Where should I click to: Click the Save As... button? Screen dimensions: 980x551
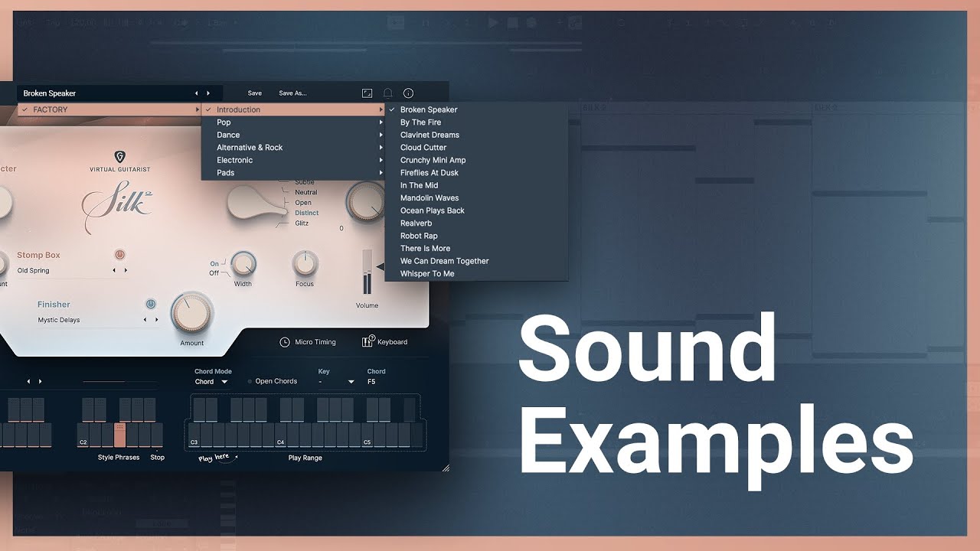[292, 93]
